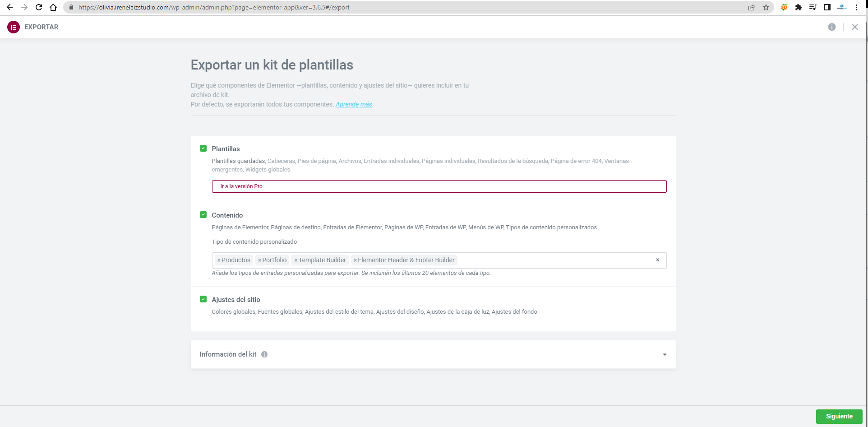Open the profile avatar icon
The height and width of the screenshot is (427, 868).
[x=842, y=7]
